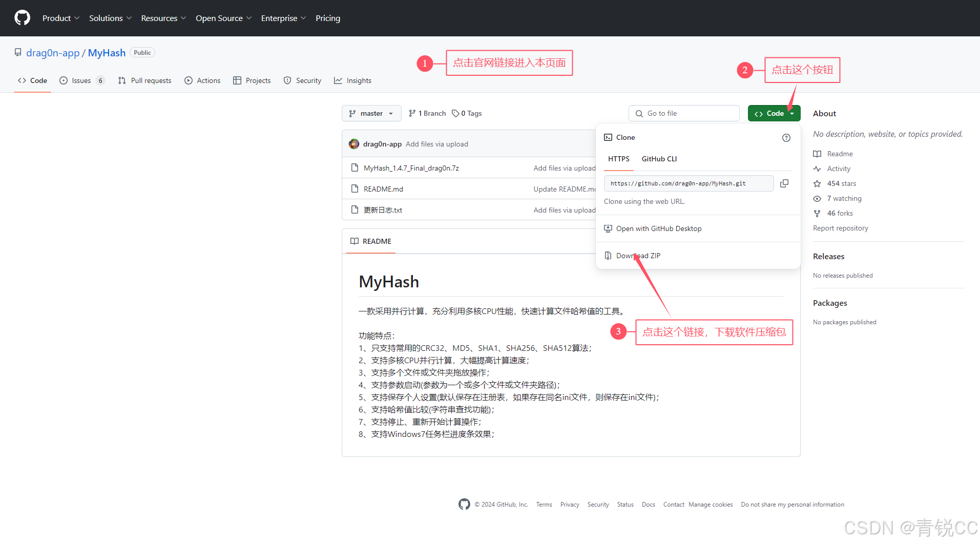This screenshot has height=544, width=980.
Task: Click the book icon next to Readme
Action: coord(817,154)
